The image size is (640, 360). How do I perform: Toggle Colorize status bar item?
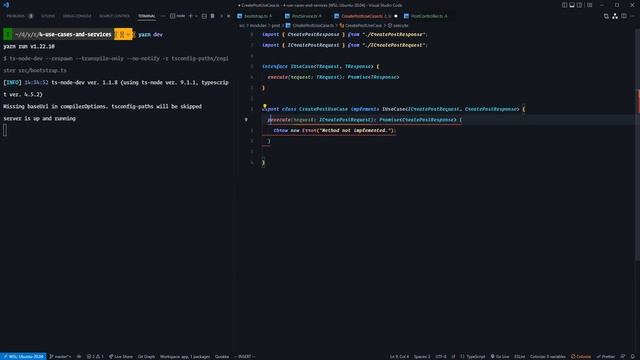[581, 356]
